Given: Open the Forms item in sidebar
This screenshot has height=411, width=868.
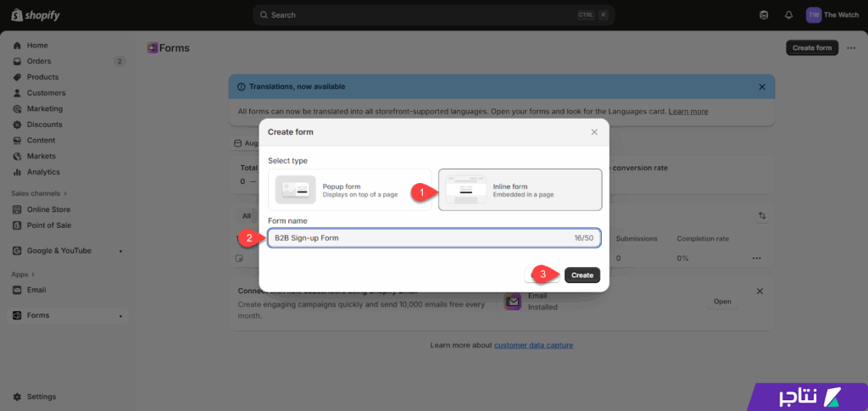Looking at the screenshot, I should pos(38,315).
